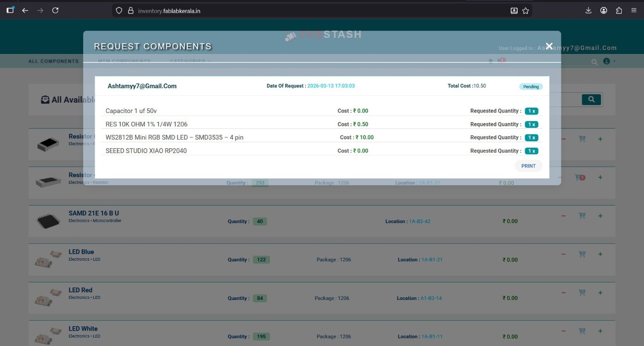Click quantity badge 84 of LED Red

(x=260, y=298)
